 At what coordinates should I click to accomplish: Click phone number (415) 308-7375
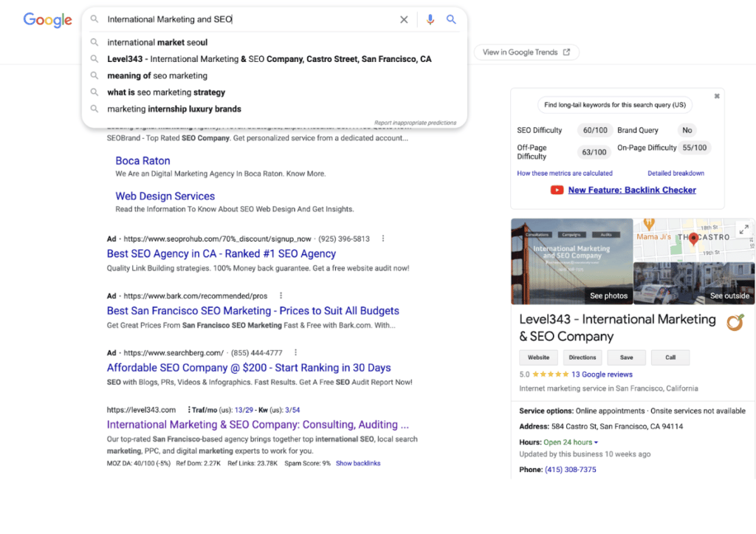(571, 469)
